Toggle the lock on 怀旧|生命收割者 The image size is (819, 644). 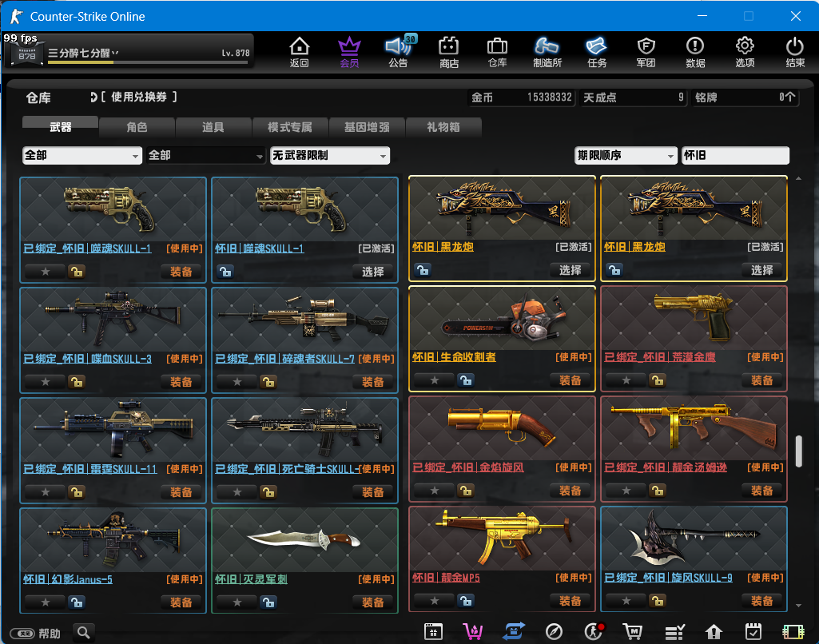click(x=466, y=380)
